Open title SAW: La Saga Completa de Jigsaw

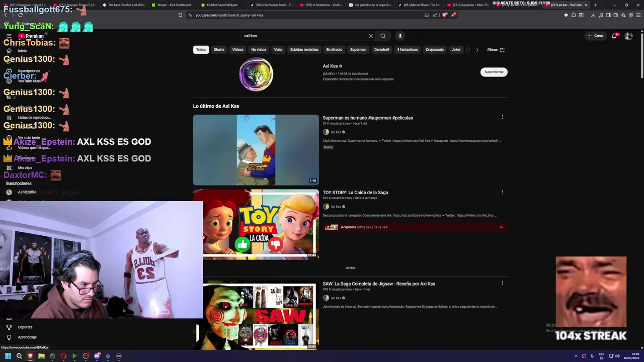(x=379, y=284)
